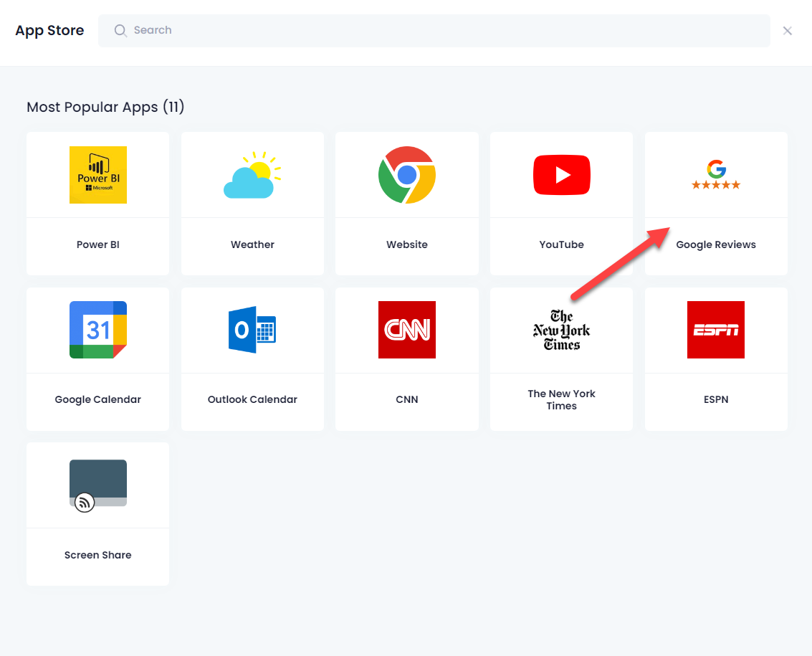
Task: Click the ESPN label text
Action: coord(716,399)
